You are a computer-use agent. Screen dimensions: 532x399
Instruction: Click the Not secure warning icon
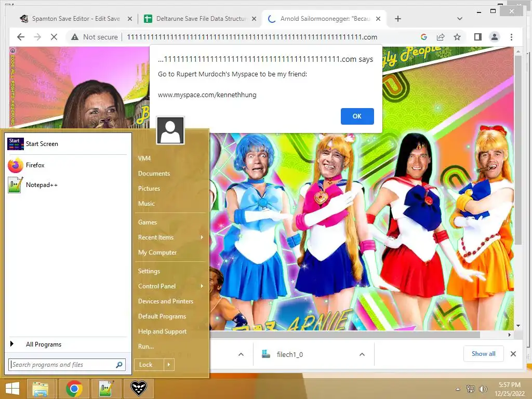click(75, 37)
